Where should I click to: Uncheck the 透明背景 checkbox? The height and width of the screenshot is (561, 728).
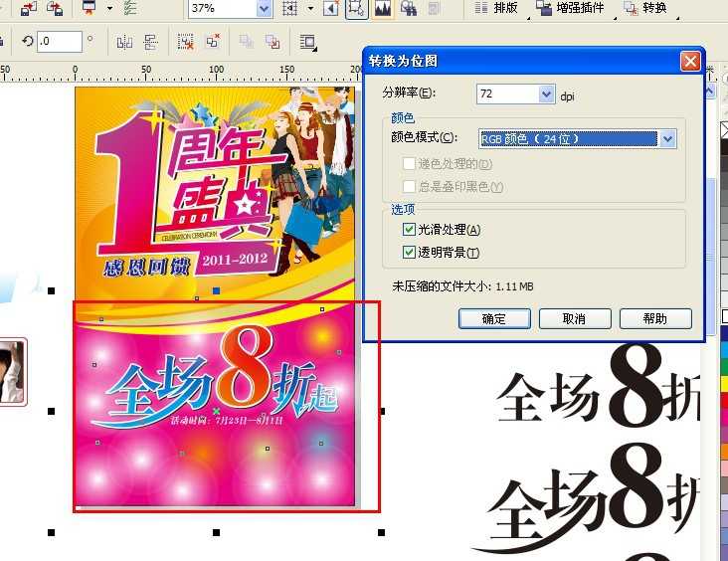pos(409,253)
